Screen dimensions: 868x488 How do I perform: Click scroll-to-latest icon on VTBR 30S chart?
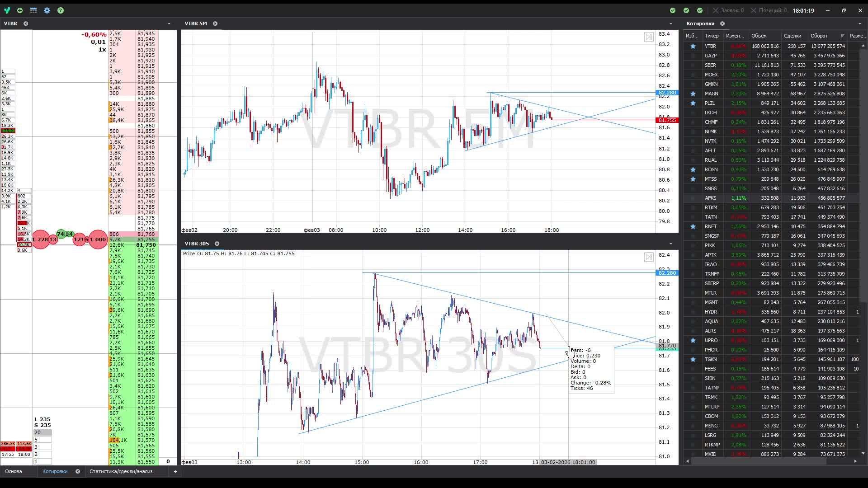[649, 257]
